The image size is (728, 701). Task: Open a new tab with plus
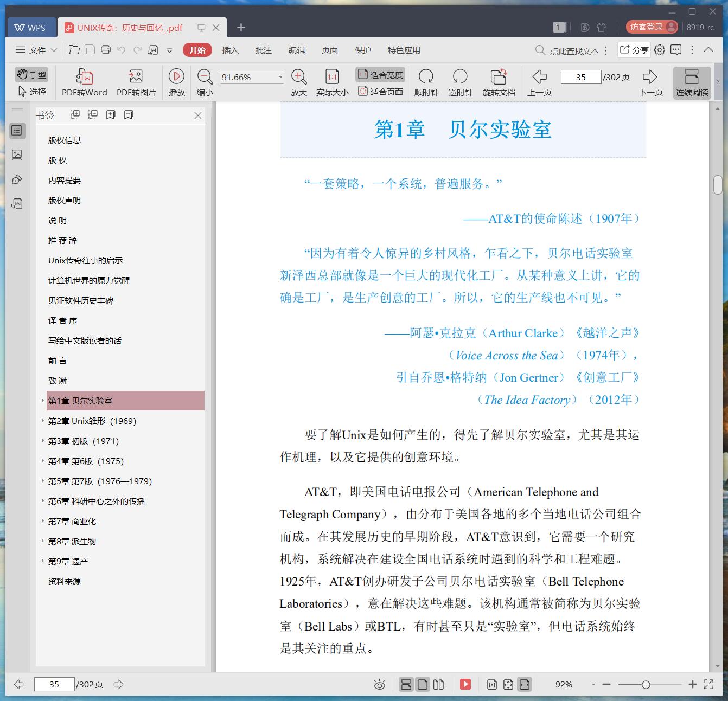coord(241,27)
